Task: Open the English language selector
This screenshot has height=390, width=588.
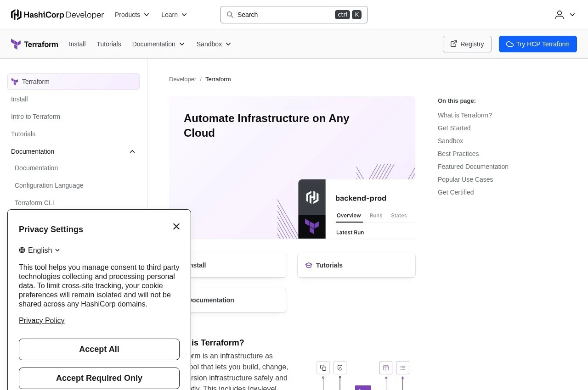Action: pyautogui.click(x=40, y=250)
